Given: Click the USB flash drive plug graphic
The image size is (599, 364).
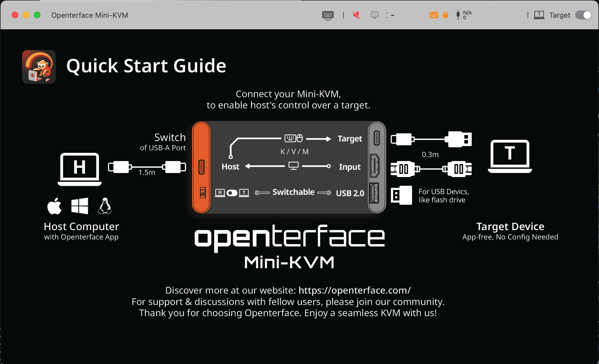Looking at the screenshot, I should coord(401,195).
